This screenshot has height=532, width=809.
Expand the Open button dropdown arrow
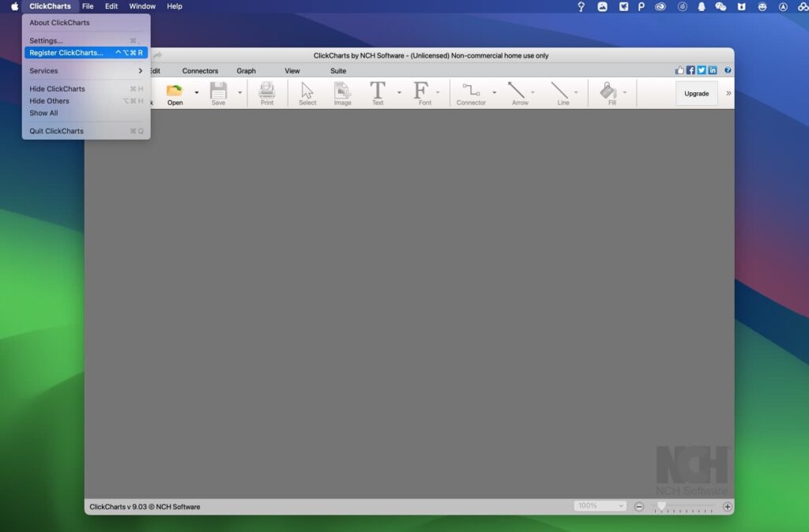click(197, 92)
